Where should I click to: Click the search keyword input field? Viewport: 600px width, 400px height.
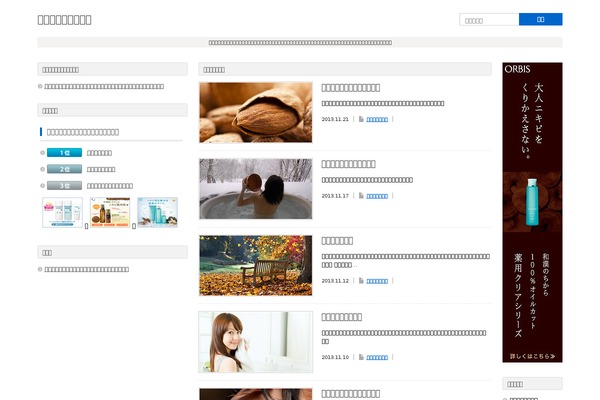point(489,20)
